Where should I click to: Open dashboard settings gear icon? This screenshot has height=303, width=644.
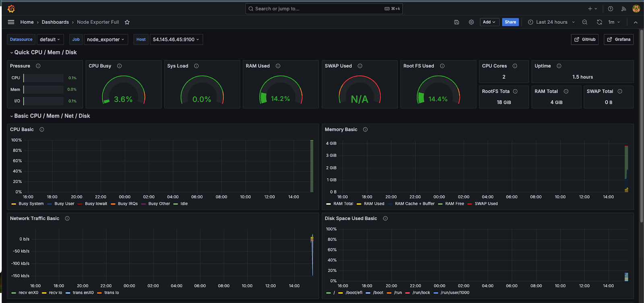tap(471, 22)
